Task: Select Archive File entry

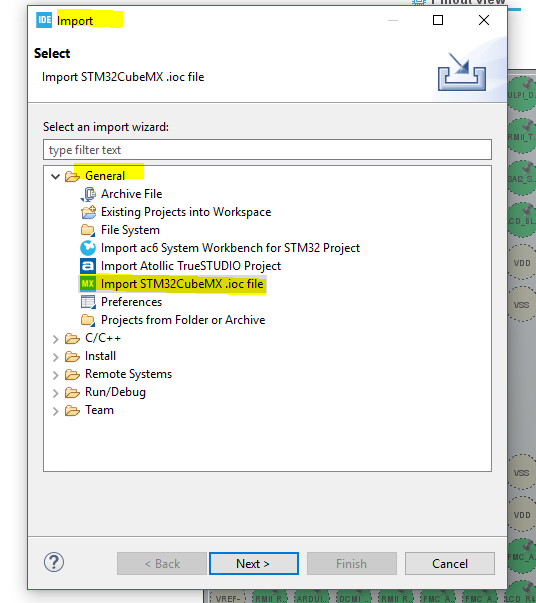Action: point(132,194)
